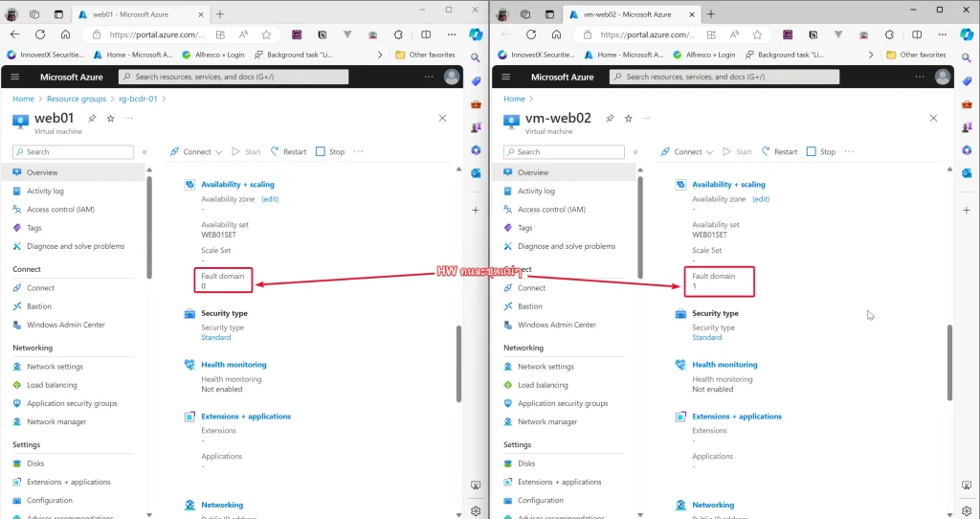Screen dimensions: 980x519
Task: Open the Edge sidebar search icon in the web01 window
Action: 476,57
